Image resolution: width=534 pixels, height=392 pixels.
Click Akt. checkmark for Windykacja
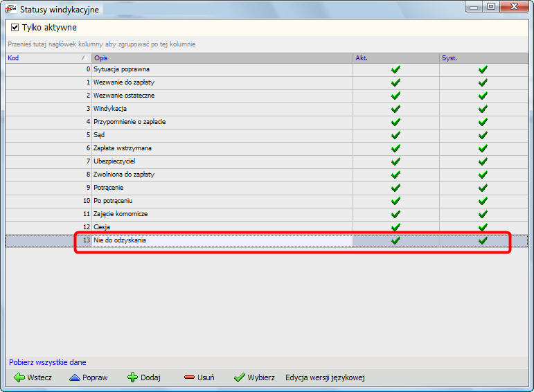(395, 109)
